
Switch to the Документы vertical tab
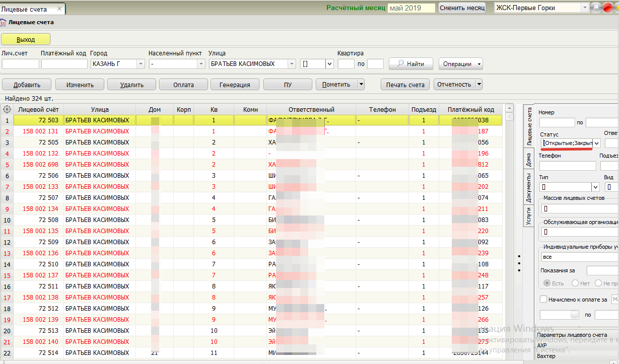(x=528, y=187)
